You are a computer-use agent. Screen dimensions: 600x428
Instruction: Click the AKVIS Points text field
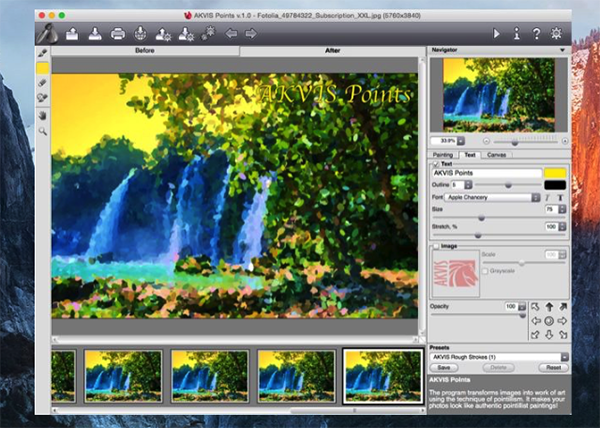pos(487,173)
